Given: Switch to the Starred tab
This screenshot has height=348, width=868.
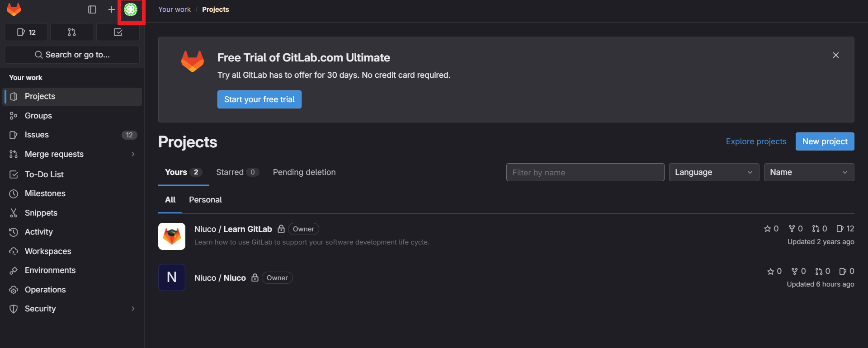Looking at the screenshot, I should (x=237, y=172).
